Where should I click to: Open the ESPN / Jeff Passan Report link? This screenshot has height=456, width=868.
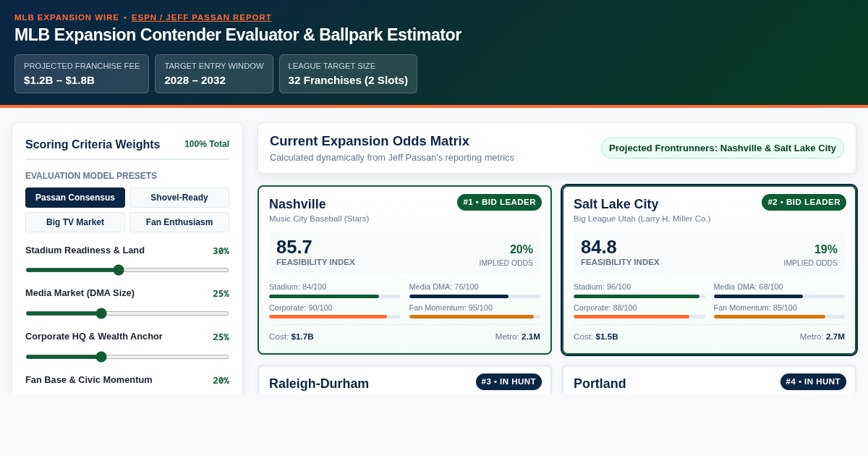(202, 17)
